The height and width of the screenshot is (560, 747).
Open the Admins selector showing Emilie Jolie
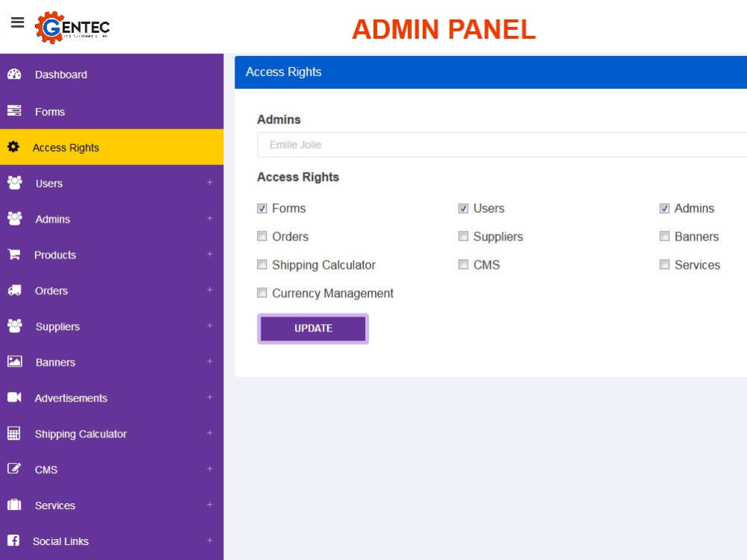pyautogui.click(x=502, y=145)
